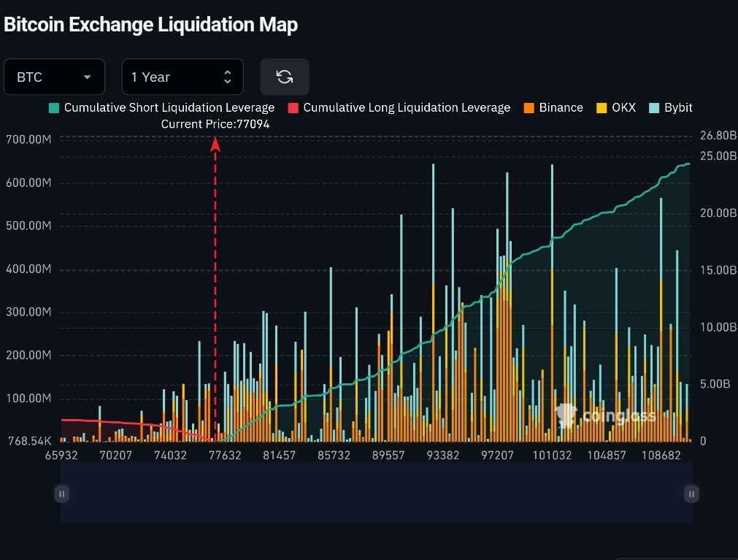Click the 97207 x-axis price label
Screen dimensions: 738x560
[497, 455]
